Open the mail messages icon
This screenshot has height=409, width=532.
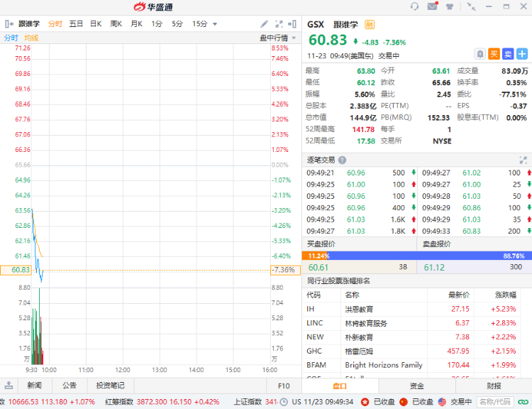tap(432, 6)
